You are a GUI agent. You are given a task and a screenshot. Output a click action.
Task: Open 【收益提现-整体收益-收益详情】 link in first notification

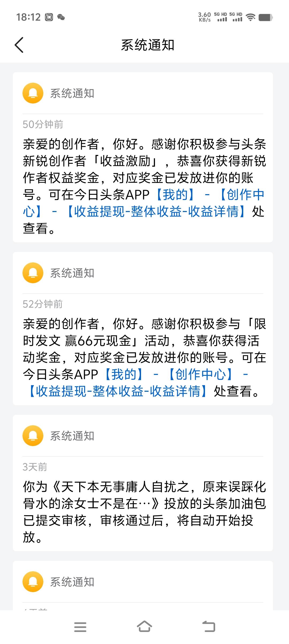pyautogui.click(x=156, y=212)
